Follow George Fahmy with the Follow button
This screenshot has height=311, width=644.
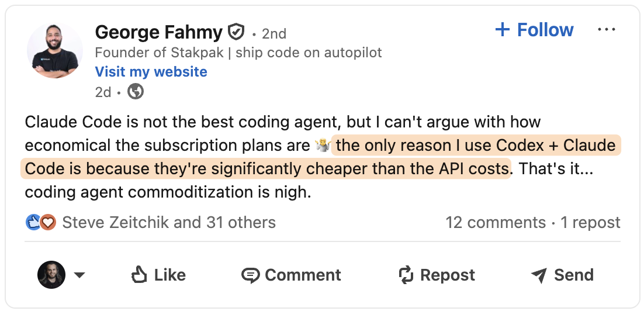pyautogui.click(x=534, y=30)
